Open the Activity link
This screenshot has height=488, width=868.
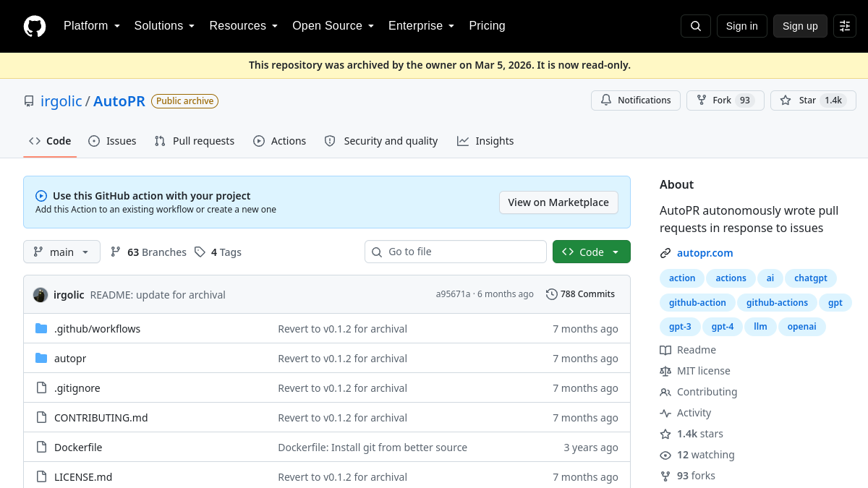tap(686, 413)
